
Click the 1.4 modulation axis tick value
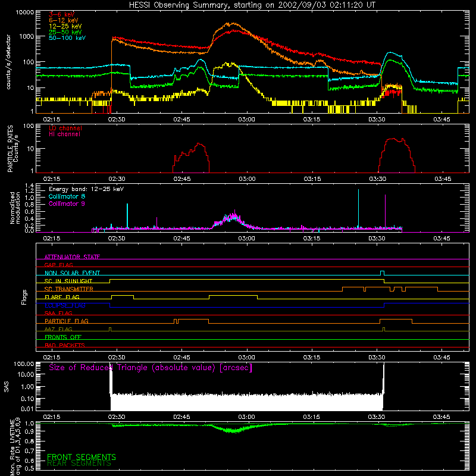point(29,186)
